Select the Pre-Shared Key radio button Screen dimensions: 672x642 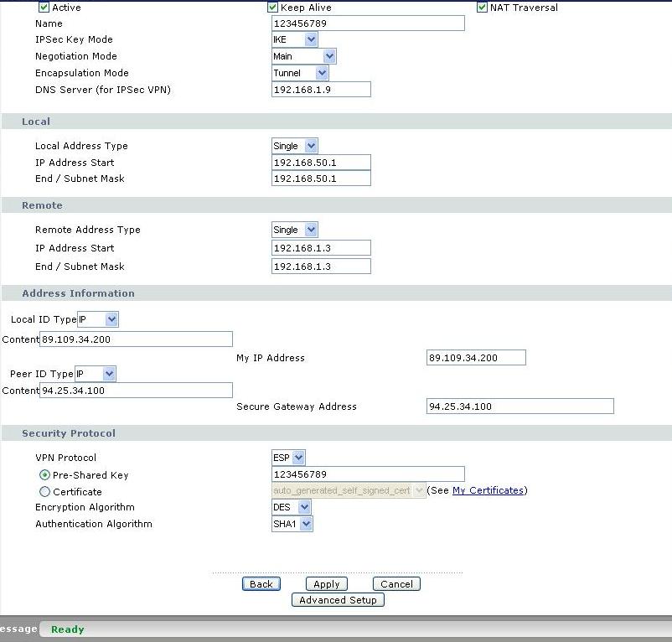[x=44, y=475]
